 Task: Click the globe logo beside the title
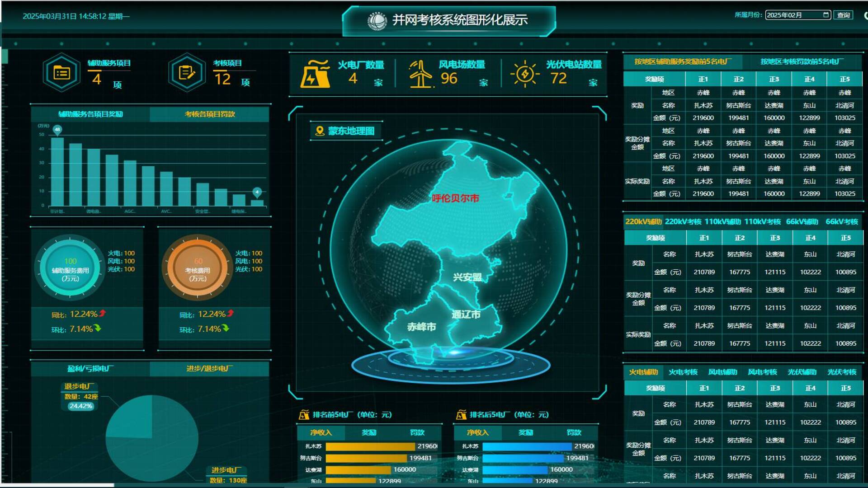[377, 20]
